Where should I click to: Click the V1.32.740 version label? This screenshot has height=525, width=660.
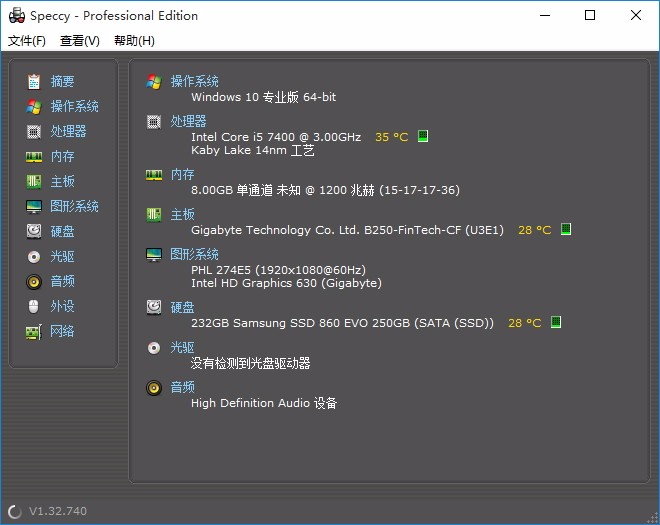click(58, 511)
